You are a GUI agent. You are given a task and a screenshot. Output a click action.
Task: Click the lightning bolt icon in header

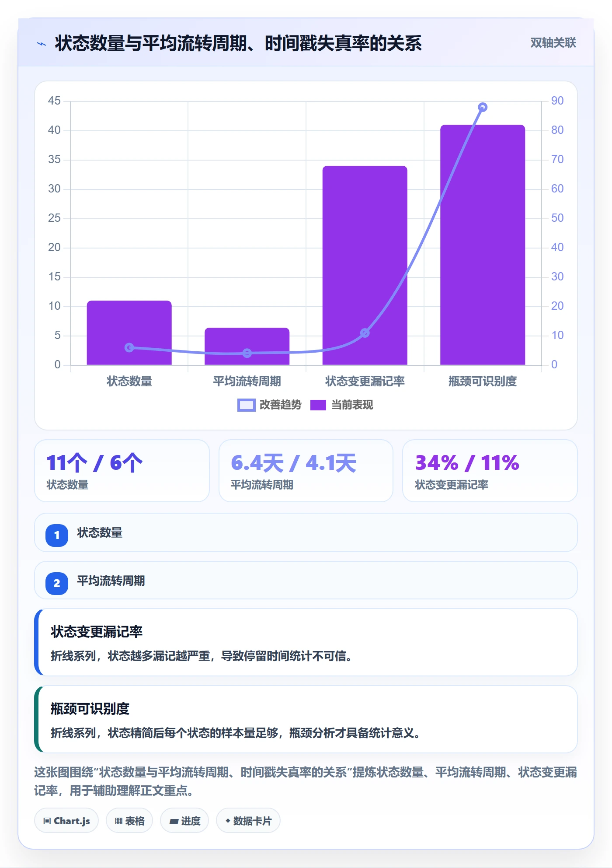pyautogui.click(x=42, y=44)
